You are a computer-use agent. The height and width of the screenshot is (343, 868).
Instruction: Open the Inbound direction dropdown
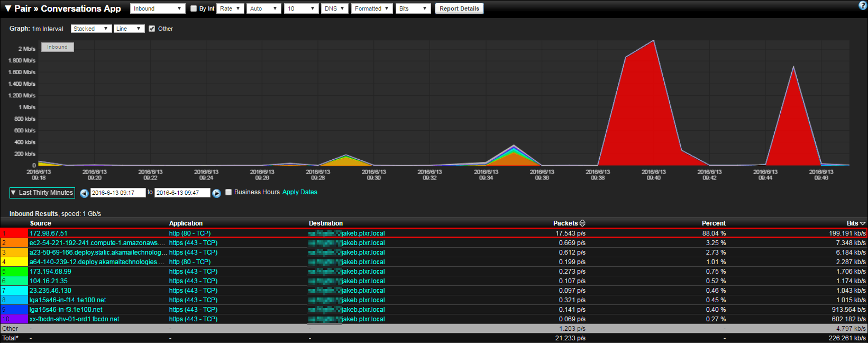coord(158,8)
